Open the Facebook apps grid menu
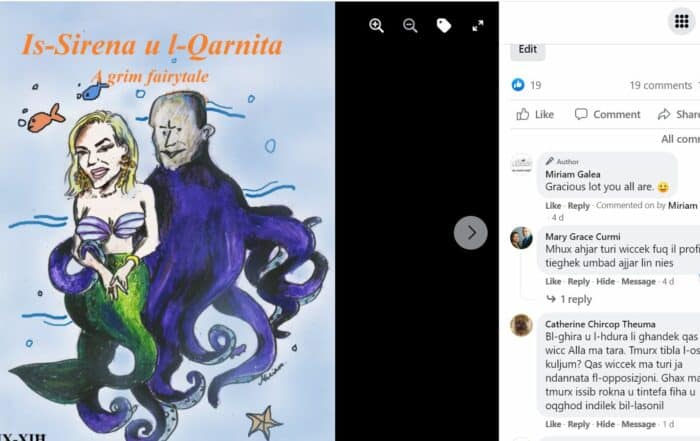700x441 pixels. (682, 21)
